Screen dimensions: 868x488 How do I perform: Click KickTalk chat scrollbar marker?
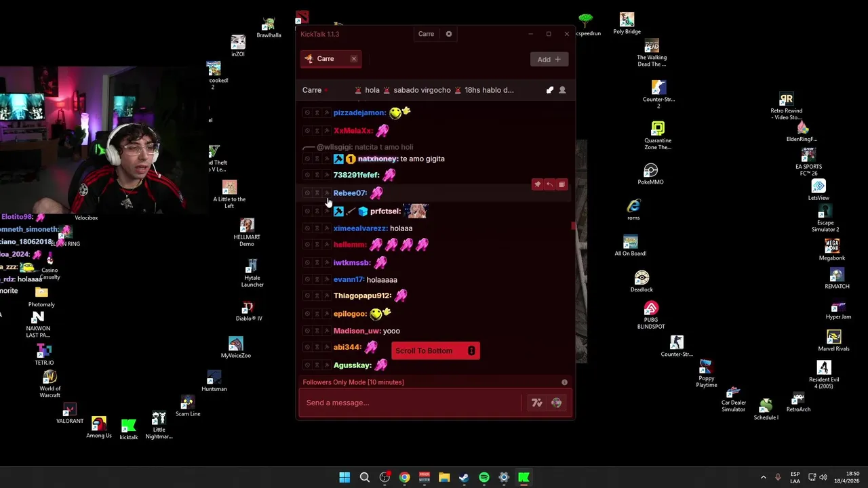573,226
